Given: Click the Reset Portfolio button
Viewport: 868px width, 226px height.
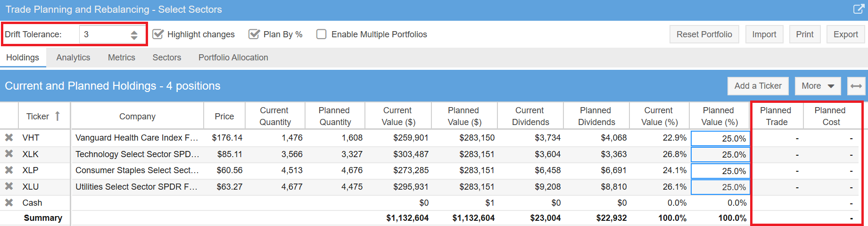Looking at the screenshot, I should (704, 34).
